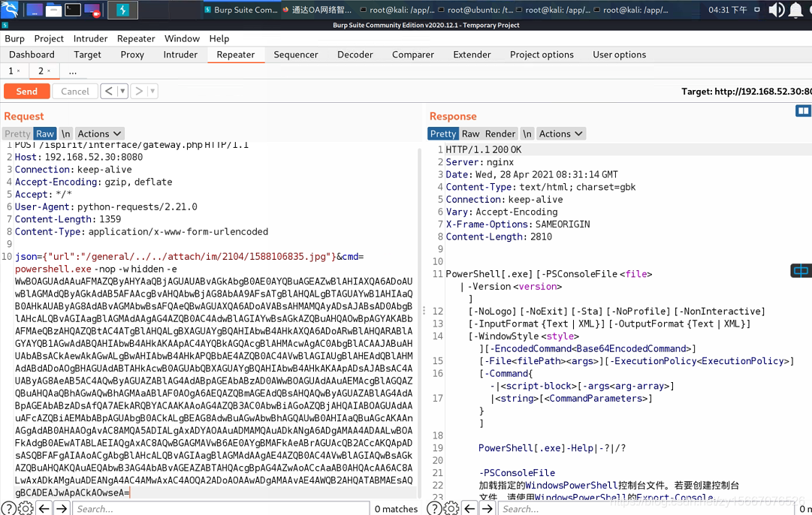This screenshot has height=515, width=812.
Task: Close Repeater tab 2
Action: pyautogui.click(x=49, y=71)
